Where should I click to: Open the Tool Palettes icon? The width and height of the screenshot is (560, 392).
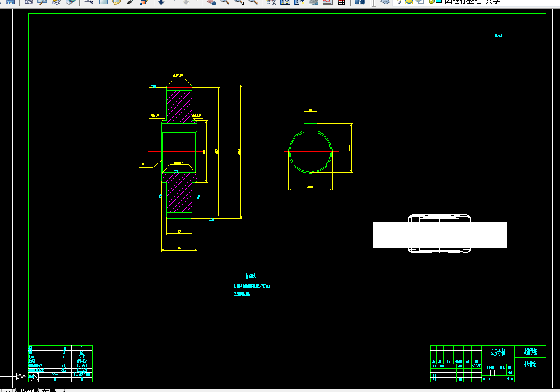299,1
